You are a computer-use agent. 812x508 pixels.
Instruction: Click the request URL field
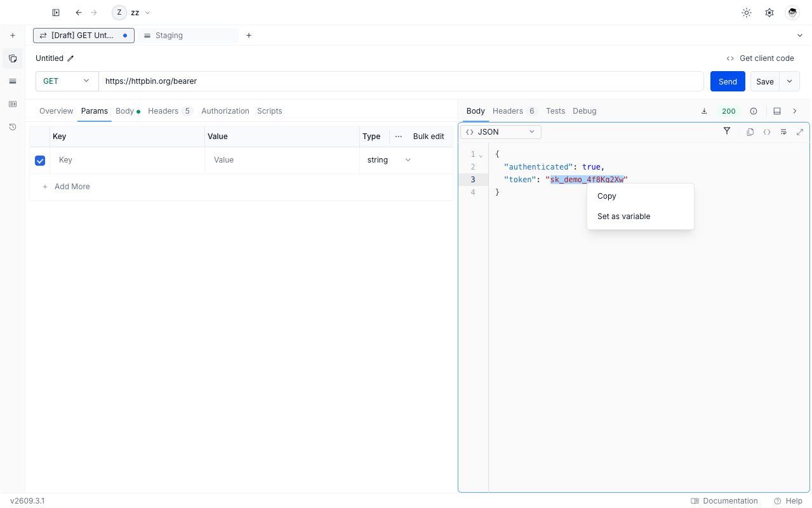(x=401, y=81)
